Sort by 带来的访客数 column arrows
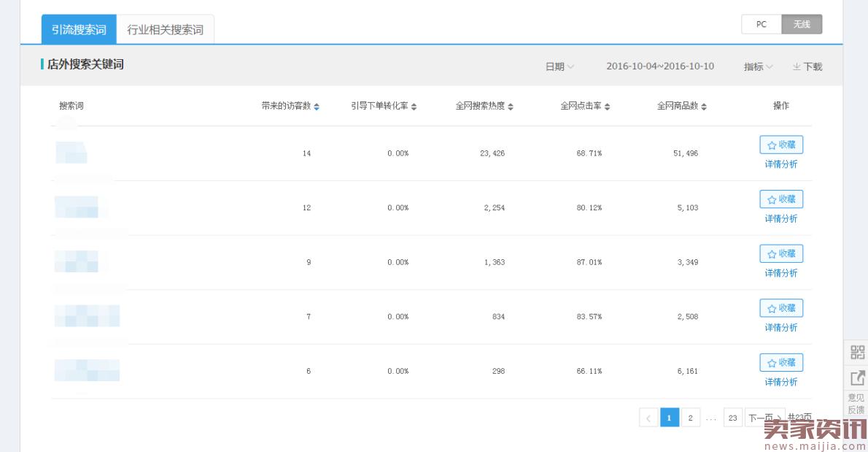Screen dimensions: 868x452 click(317, 107)
